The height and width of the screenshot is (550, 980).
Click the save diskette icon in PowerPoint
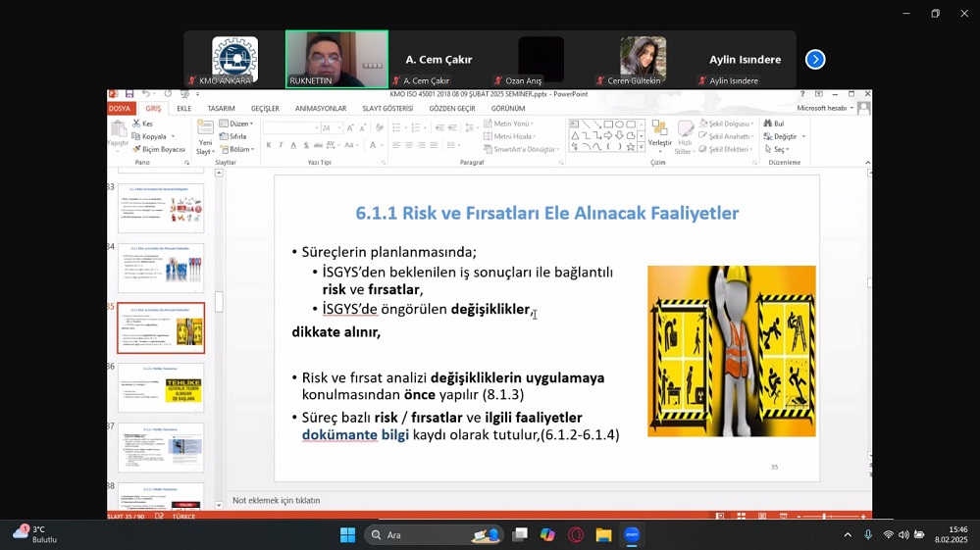pyautogui.click(x=129, y=94)
